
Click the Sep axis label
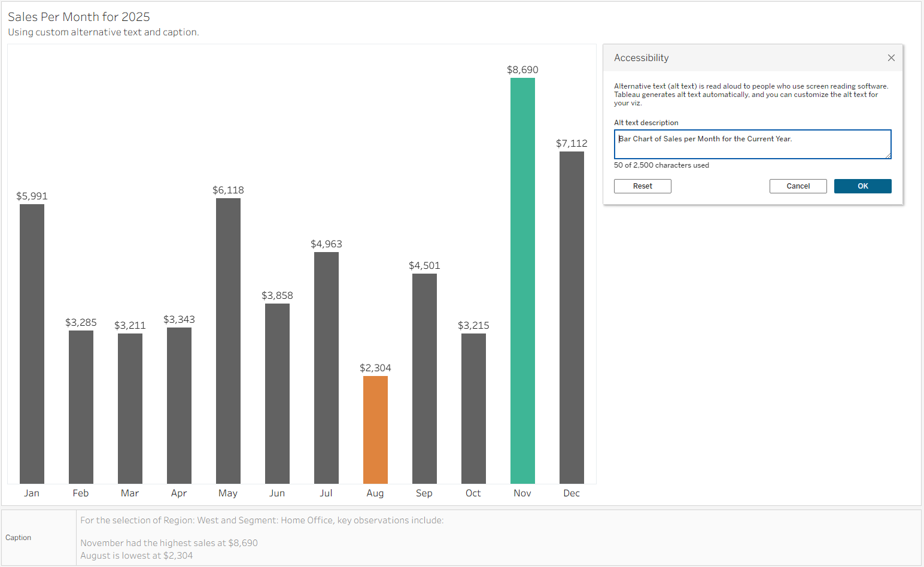coord(424,493)
